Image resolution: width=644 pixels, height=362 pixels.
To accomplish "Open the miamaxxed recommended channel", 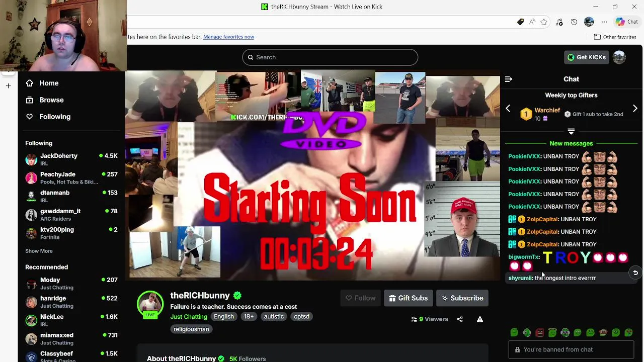I will (x=71, y=339).
